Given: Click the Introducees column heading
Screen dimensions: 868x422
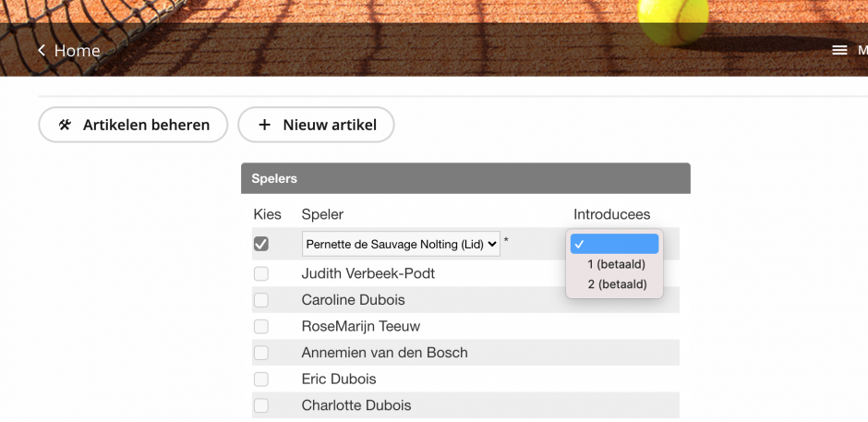Looking at the screenshot, I should [x=612, y=214].
